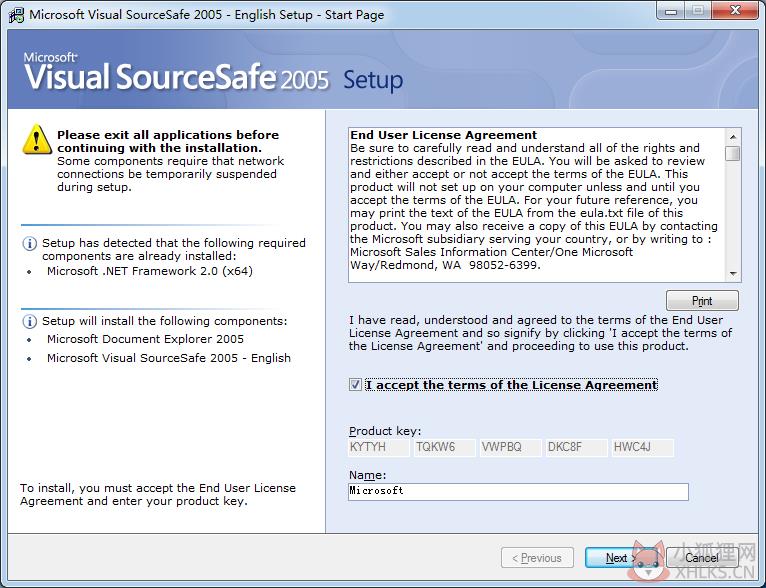766x588 pixels.
Task: Click the EULA scrollbar up arrow
Action: [733, 136]
